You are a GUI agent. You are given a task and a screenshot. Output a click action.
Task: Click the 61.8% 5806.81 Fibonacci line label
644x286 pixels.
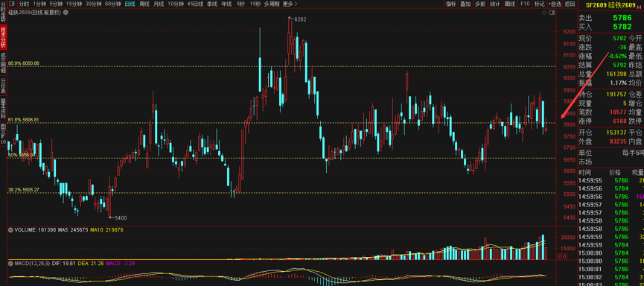24,120
